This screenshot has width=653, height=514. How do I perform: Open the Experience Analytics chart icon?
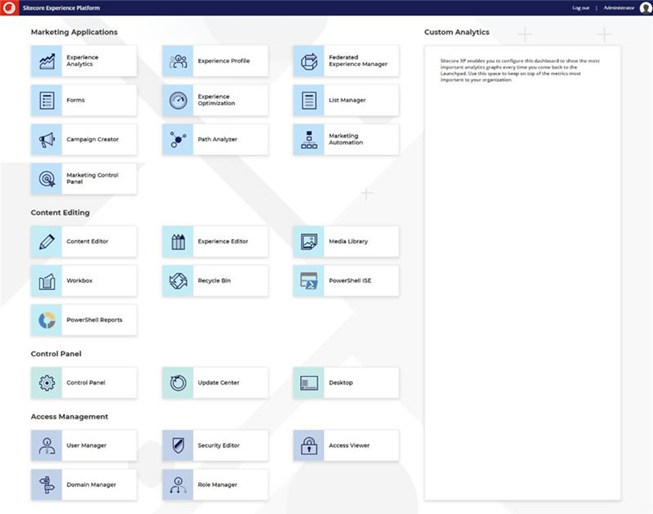click(x=47, y=61)
